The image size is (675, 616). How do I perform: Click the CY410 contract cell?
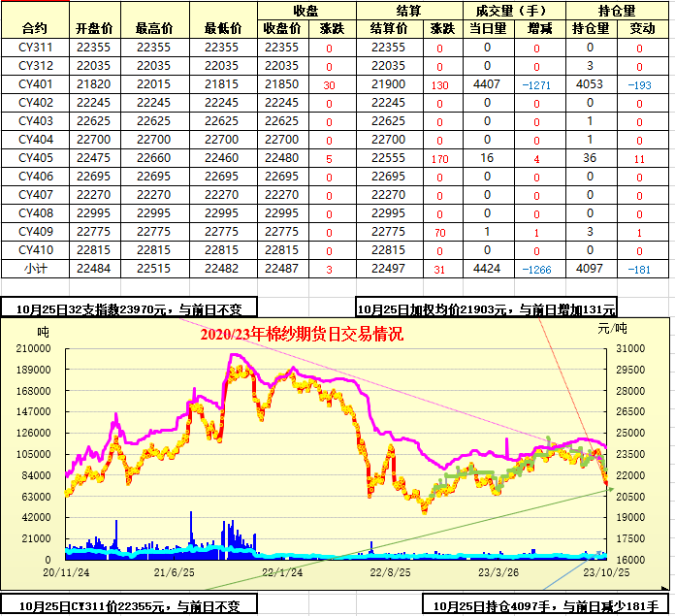pos(35,250)
